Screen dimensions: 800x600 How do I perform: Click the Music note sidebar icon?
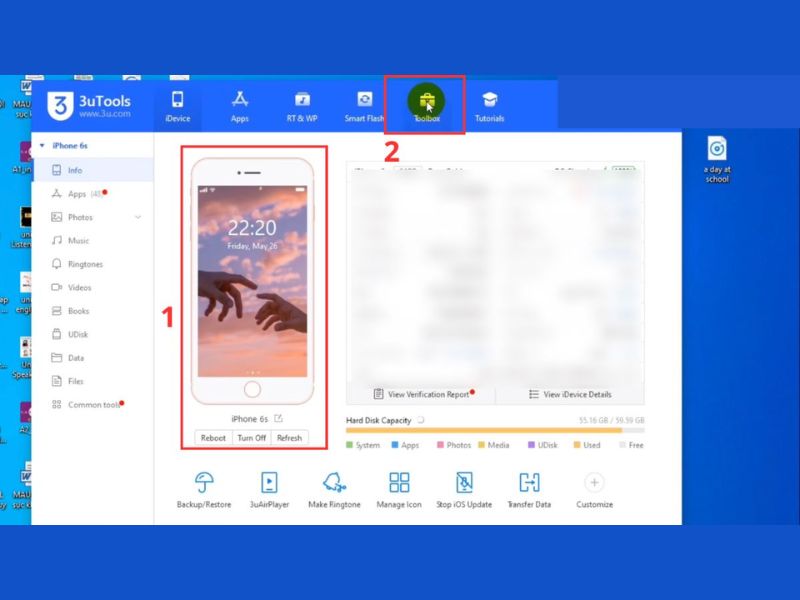coord(57,240)
